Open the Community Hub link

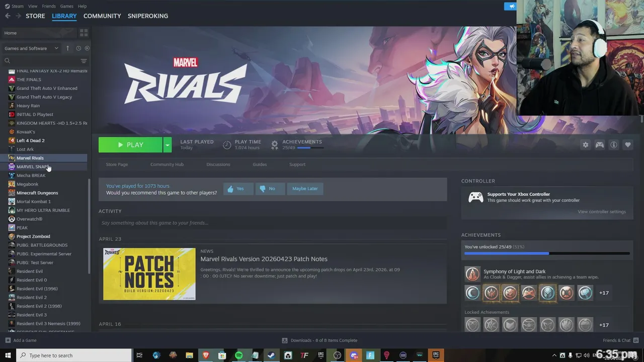coord(167,164)
